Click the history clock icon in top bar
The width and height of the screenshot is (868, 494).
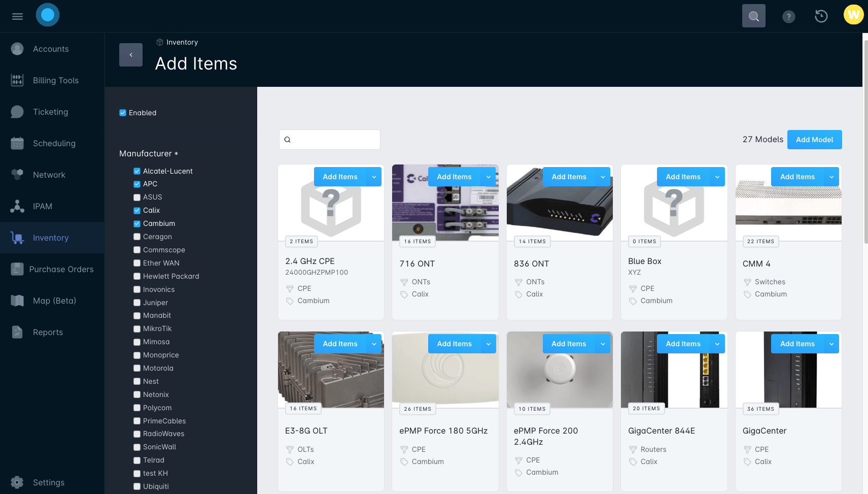click(x=821, y=16)
